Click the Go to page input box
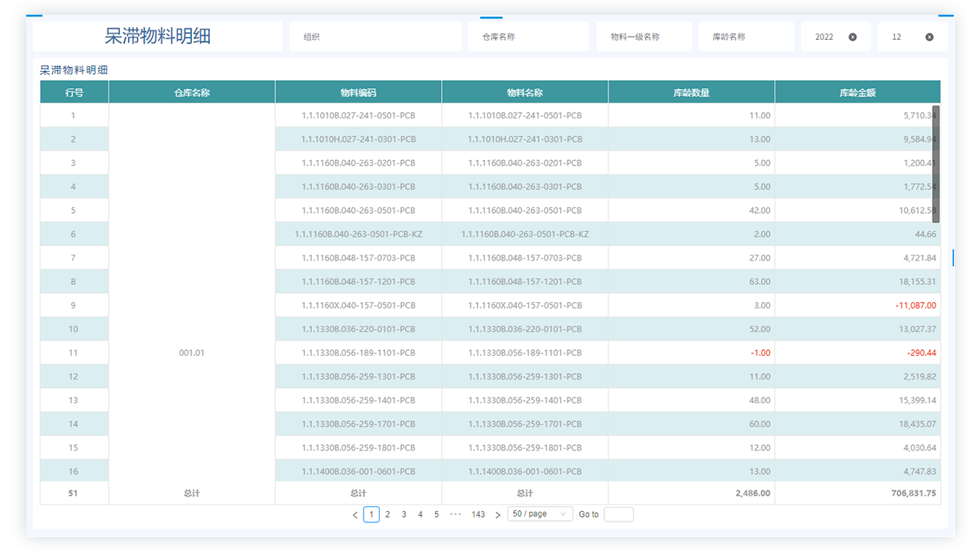The image size is (980, 551). (618, 514)
